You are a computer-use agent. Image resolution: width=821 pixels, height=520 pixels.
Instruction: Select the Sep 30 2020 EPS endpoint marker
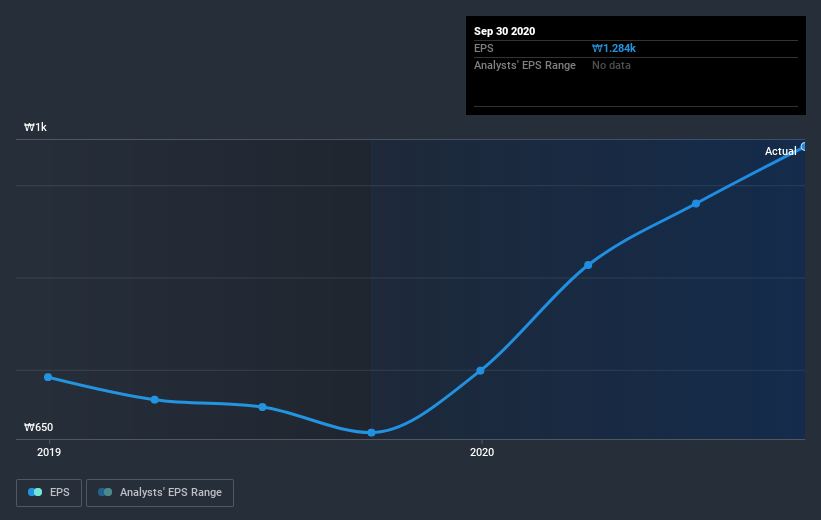(804, 147)
